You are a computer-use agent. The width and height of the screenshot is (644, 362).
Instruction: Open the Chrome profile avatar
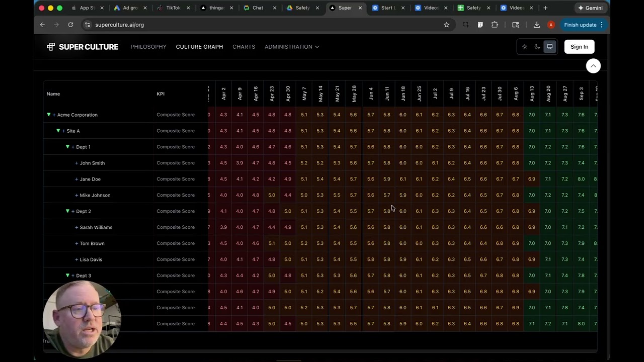[551, 25]
